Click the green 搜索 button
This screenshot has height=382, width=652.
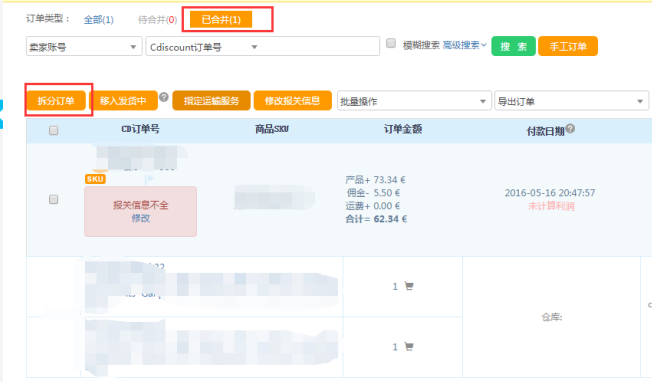513,46
